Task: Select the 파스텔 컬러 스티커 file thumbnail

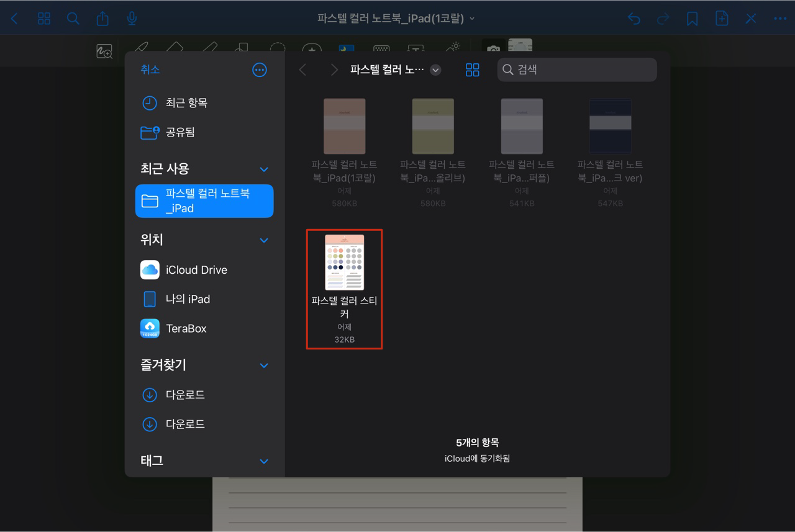Action: pyautogui.click(x=344, y=262)
